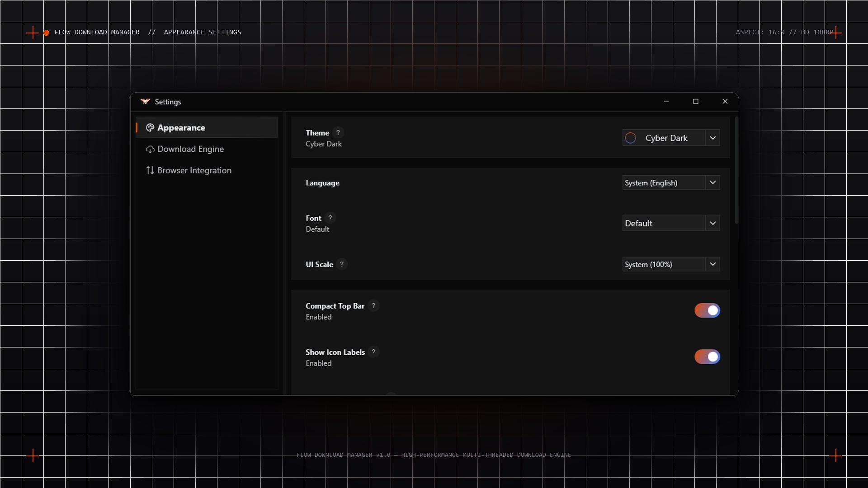Open the Compact Top Bar help icon
The height and width of the screenshot is (488, 868).
click(373, 306)
